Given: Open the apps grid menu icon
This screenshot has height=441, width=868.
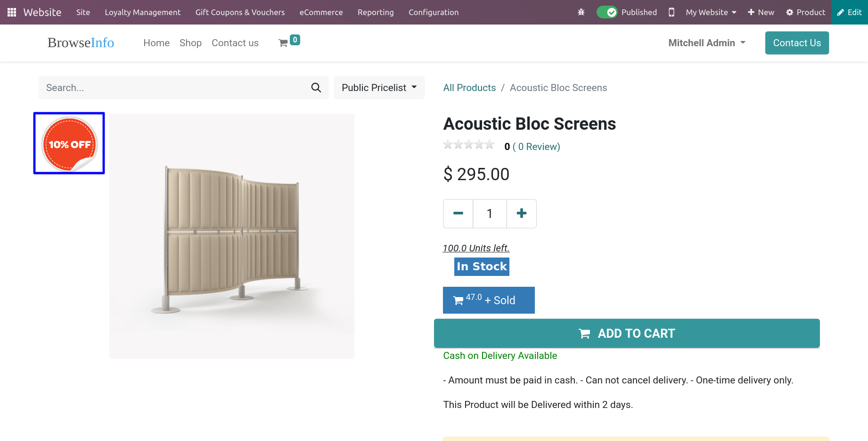Looking at the screenshot, I should point(12,12).
